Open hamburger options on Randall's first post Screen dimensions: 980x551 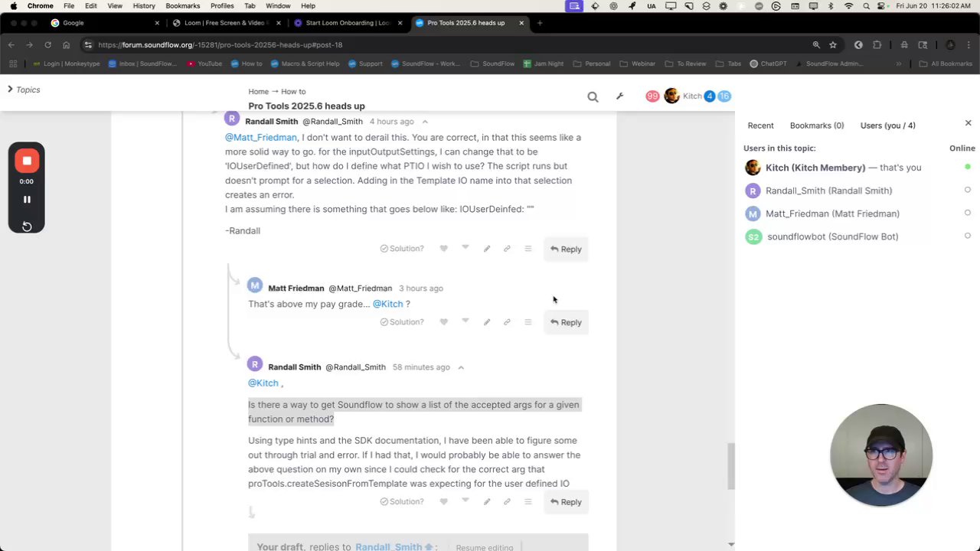pos(528,249)
